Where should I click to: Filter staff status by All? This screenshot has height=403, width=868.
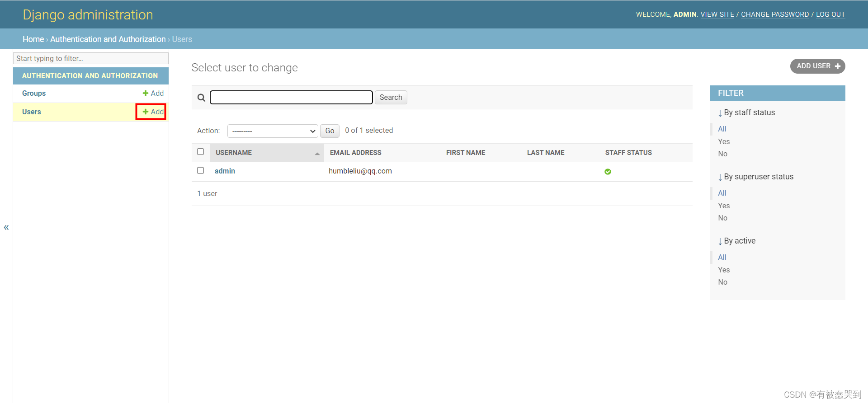722,129
